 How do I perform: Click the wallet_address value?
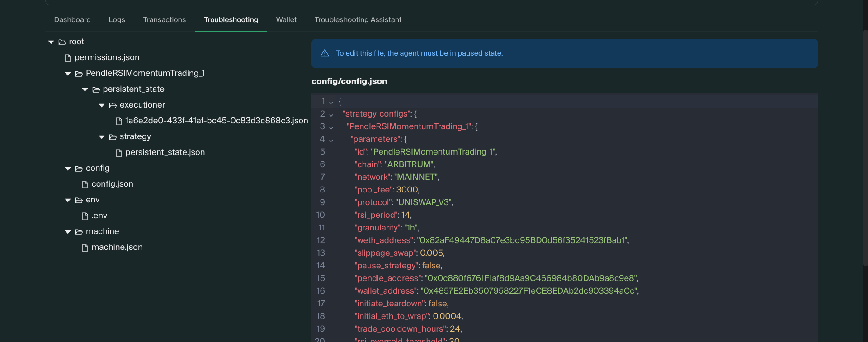coord(528,291)
